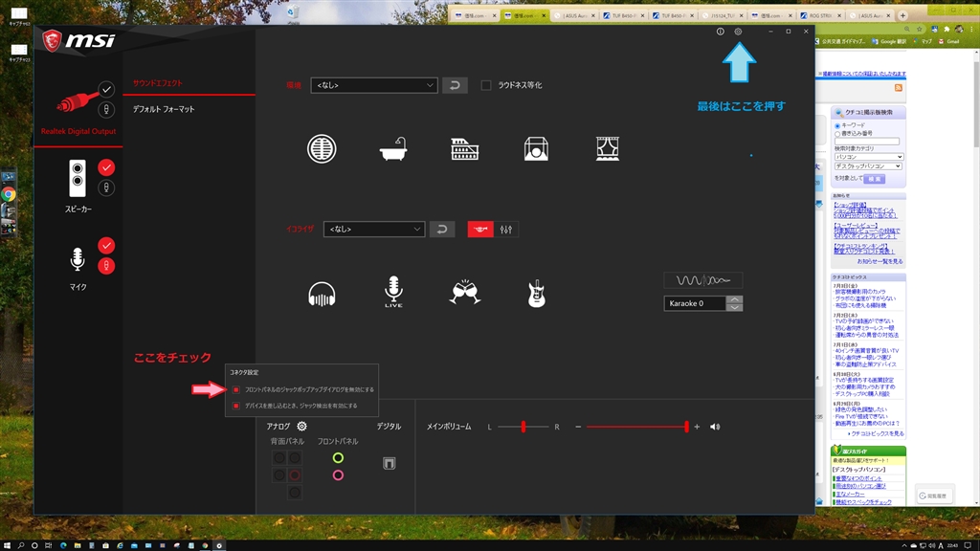The image size is (980, 551).
Task: Click the search button in browser panel
Action: (x=874, y=179)
